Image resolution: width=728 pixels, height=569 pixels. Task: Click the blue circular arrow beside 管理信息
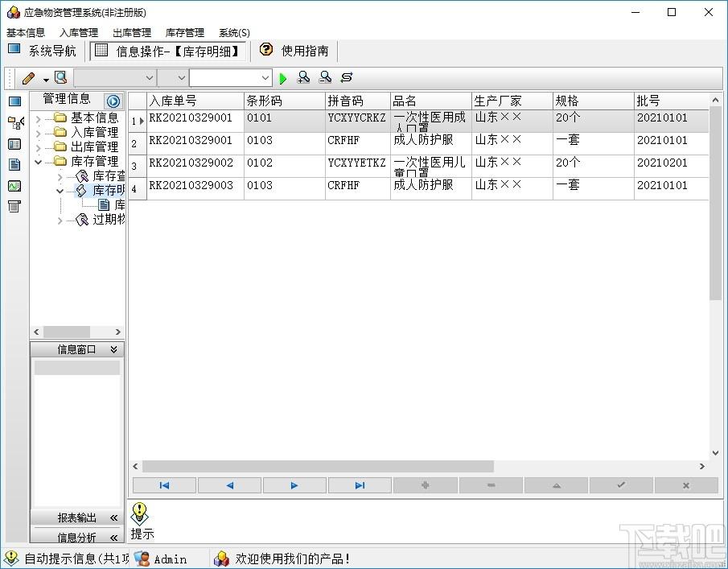(x=113, y=101)
